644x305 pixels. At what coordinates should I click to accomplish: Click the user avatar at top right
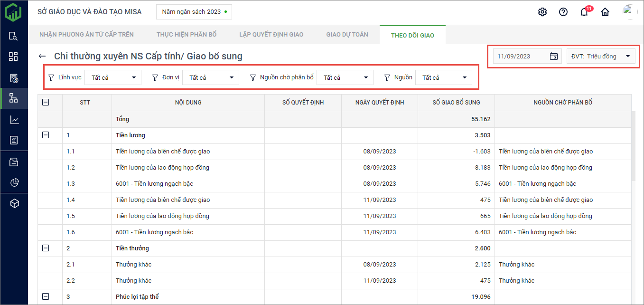coord(628,11)
